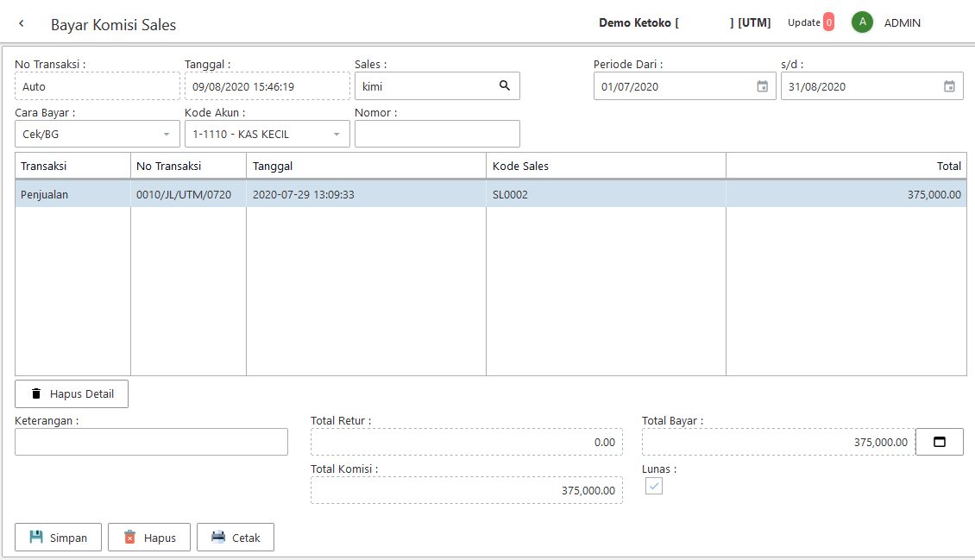Toggle the Lunas checkbox

pos(654,487)
